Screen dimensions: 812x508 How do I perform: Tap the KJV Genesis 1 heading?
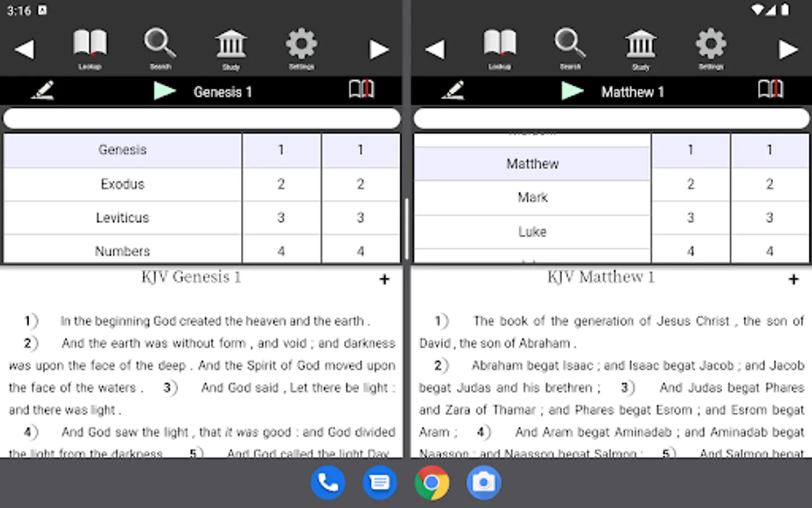[x=191, y=277]
